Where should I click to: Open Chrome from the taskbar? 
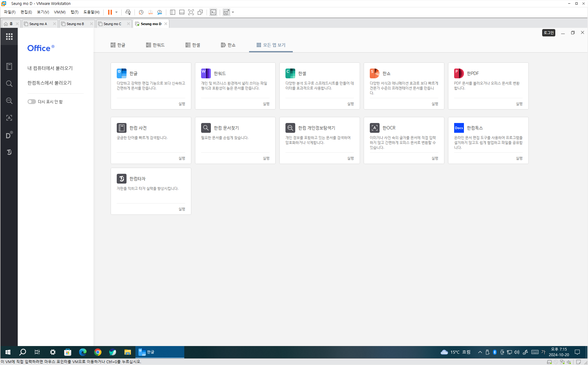click(98, 352)
